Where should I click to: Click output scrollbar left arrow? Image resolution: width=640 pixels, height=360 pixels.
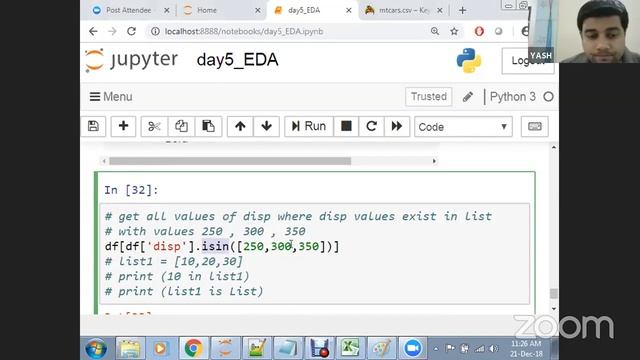point(104,161)
